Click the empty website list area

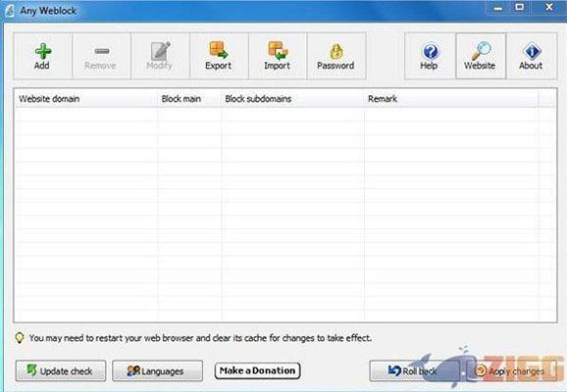284,215
